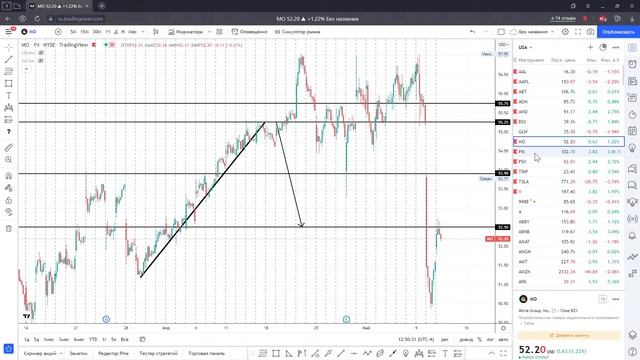
Task: Open the chart patterns tool
Action: pyautogui.click(x=9, y=107)
